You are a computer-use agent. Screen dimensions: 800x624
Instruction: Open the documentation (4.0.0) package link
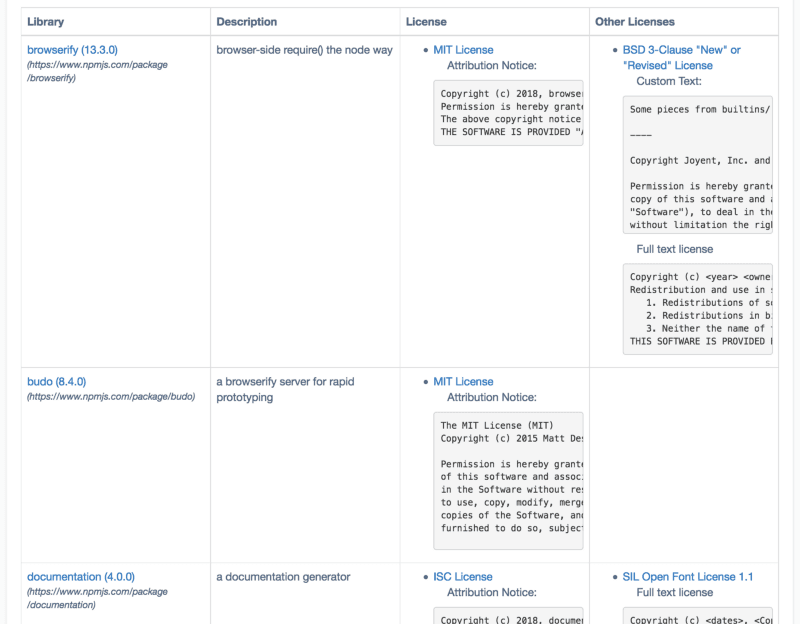pos(79,576)
